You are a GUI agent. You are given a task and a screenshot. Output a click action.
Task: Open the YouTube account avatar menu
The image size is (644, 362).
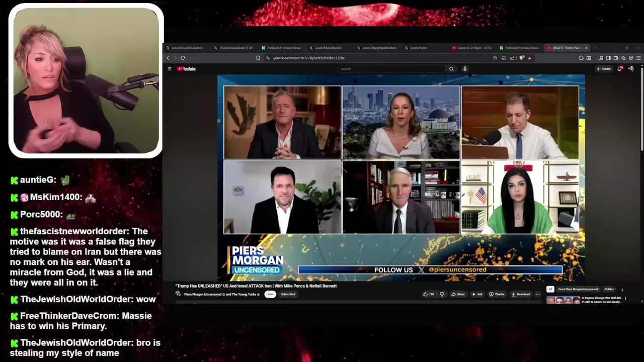631,69
